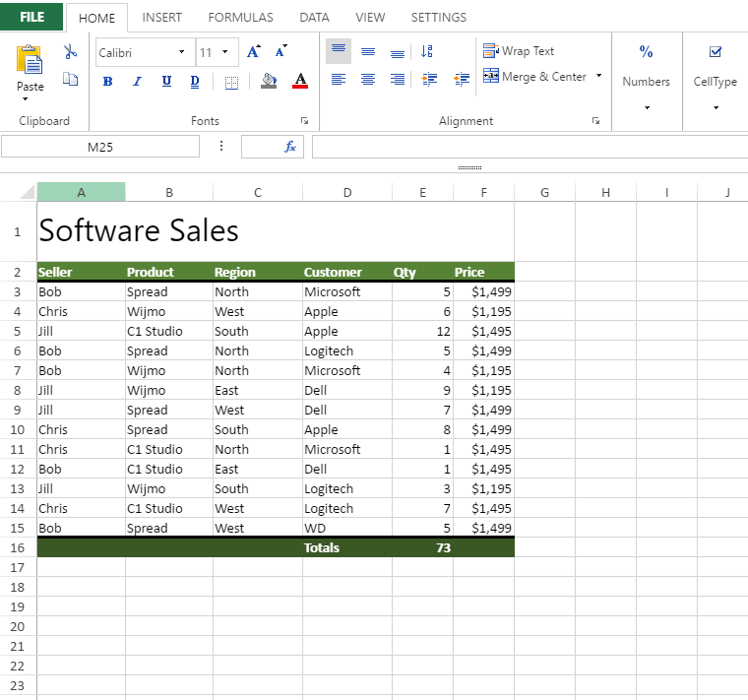748x700 pixels.
Task: Increase font size with large A icon
Action: tap(254, 51)
